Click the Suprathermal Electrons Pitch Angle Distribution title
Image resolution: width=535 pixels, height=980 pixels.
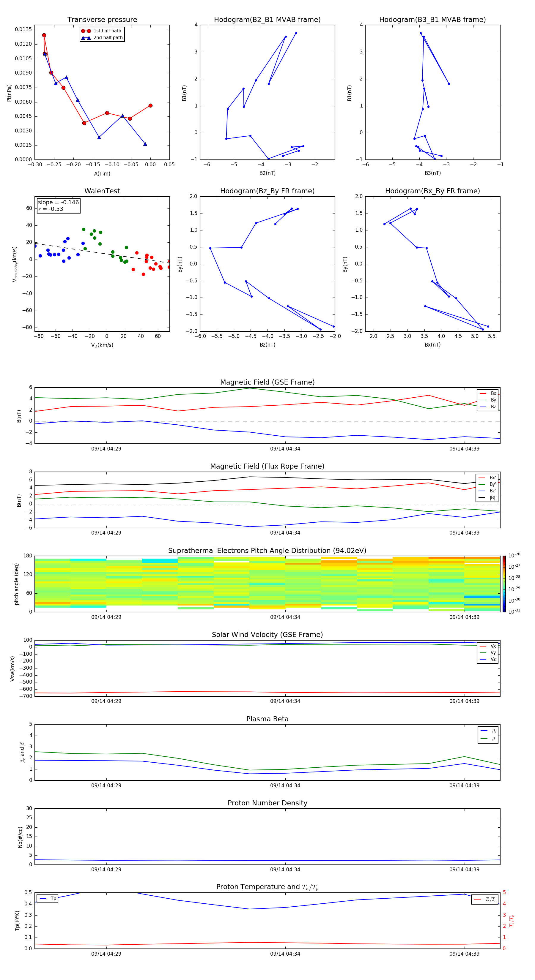pyautogui.click(x=267, y=551)
